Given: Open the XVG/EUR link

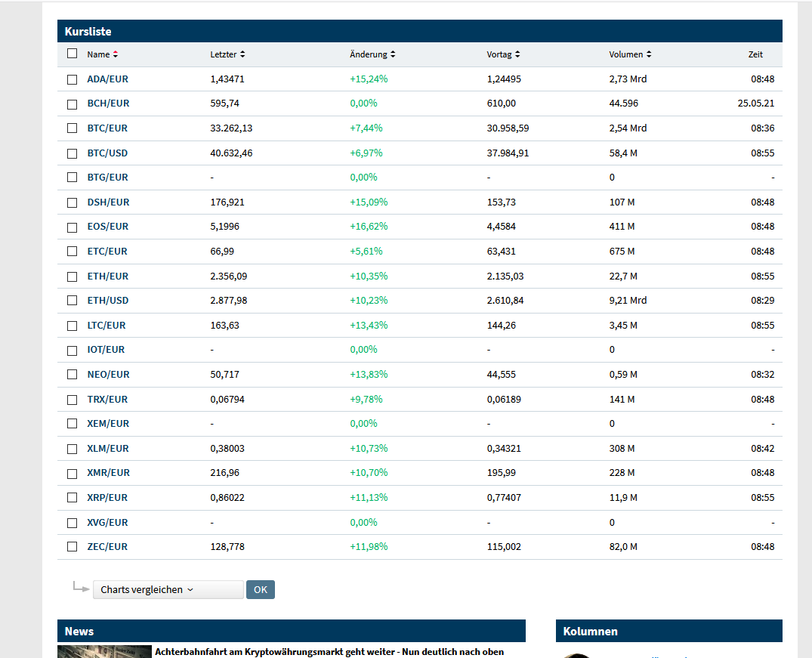Looking at the screenshot, I should (107, 523).
